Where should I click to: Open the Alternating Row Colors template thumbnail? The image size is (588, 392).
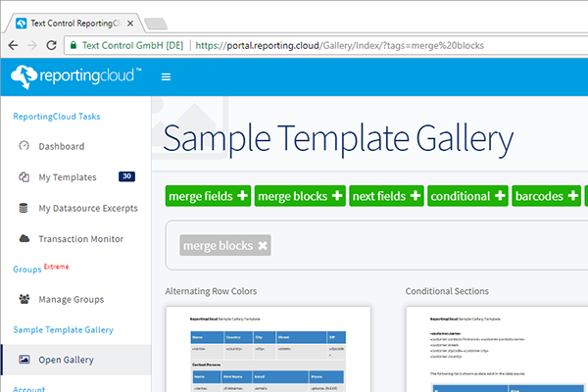click(x=269, y=349)
